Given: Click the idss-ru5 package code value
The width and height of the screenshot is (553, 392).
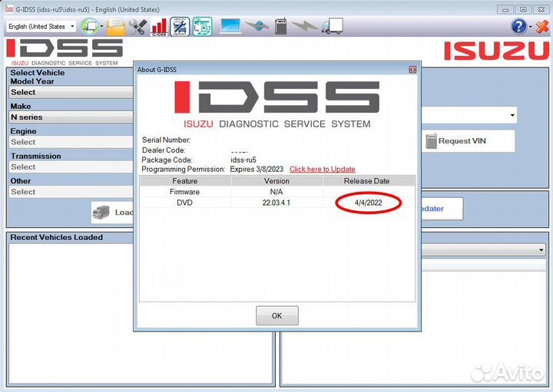Looking at the screenshot, I should coord(243,160).
